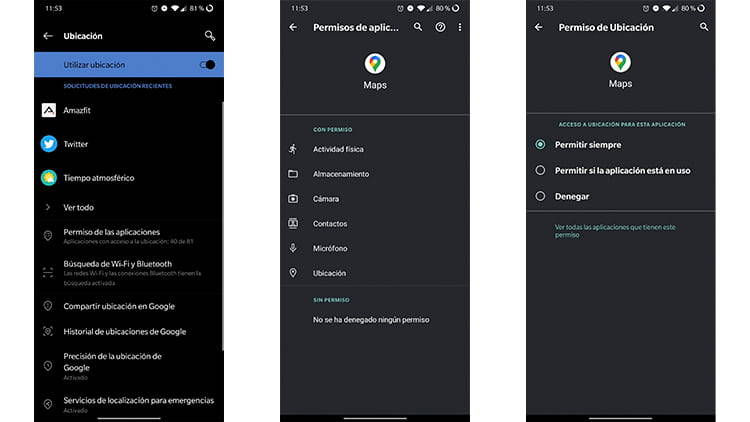Open Permiso de las aplicaciones

pos(110,236)
